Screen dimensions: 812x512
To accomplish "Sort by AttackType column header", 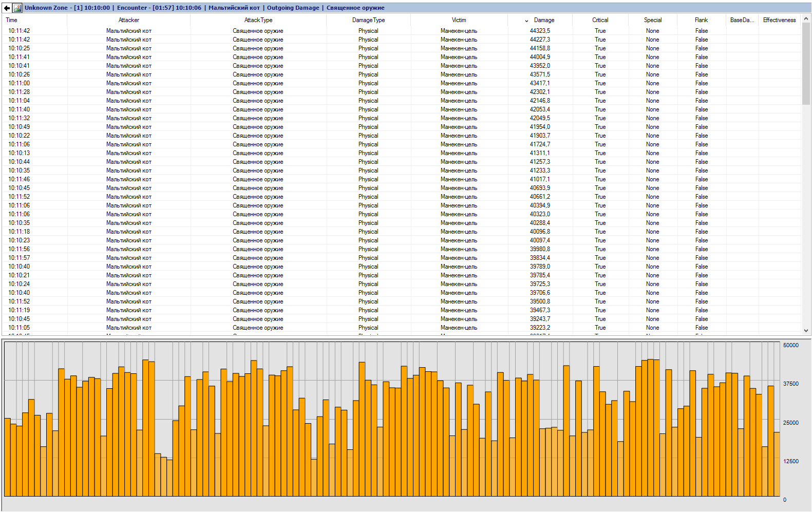I will tap(258, 20).
